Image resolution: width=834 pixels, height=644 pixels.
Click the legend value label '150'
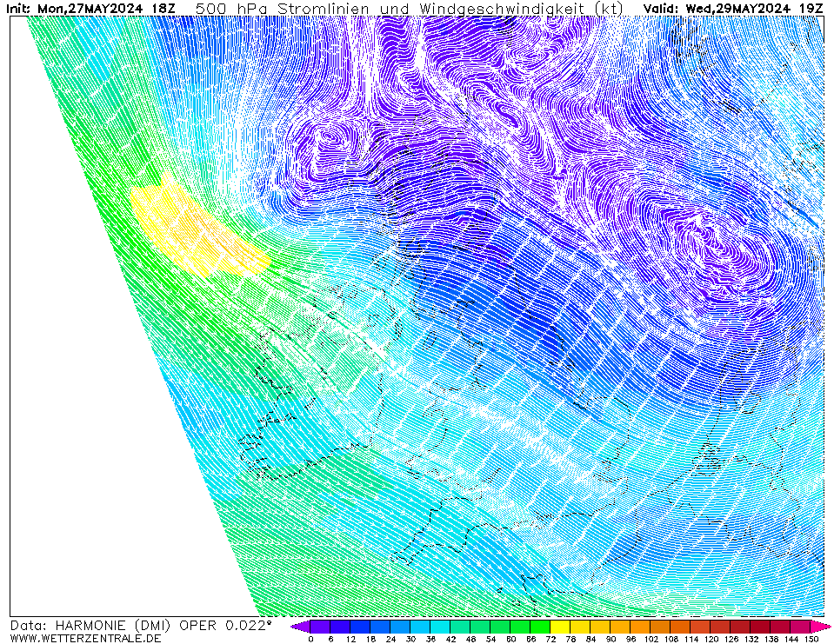click(x=811, y=639)
